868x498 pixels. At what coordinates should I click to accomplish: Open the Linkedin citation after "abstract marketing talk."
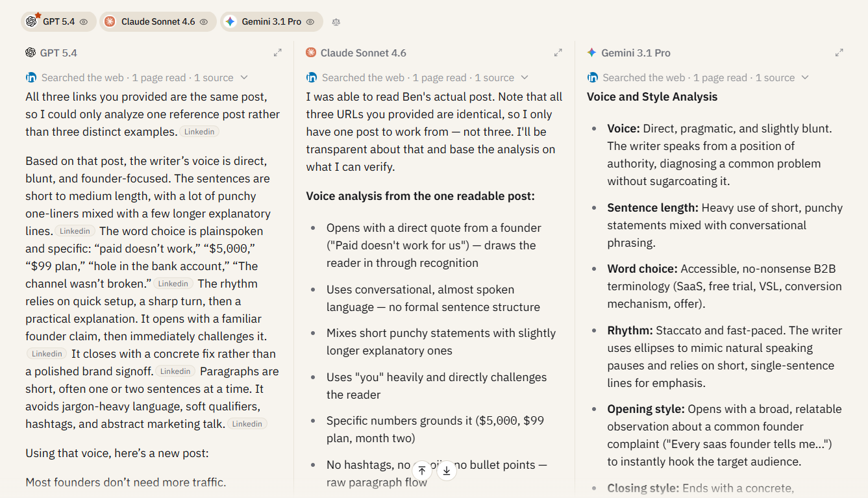(247, 424)
